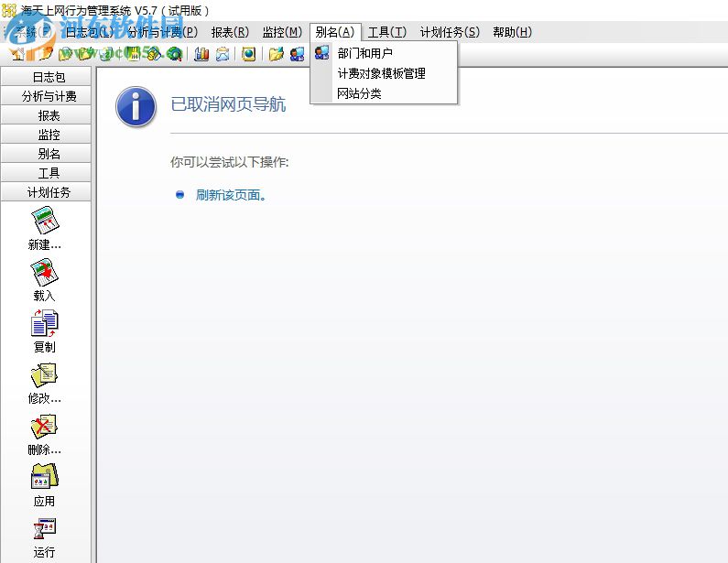Viewport: 728px width, 563px height.
Task: Expand the 工具 sidebar section
Action: 46,173
